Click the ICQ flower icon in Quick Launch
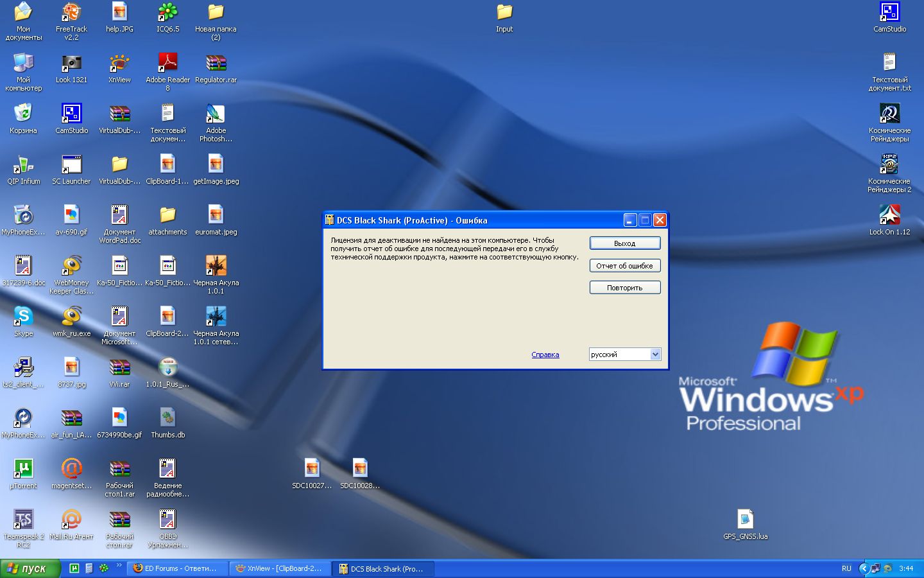The width and height of the screenshot is (924, 578). point(103,568)
